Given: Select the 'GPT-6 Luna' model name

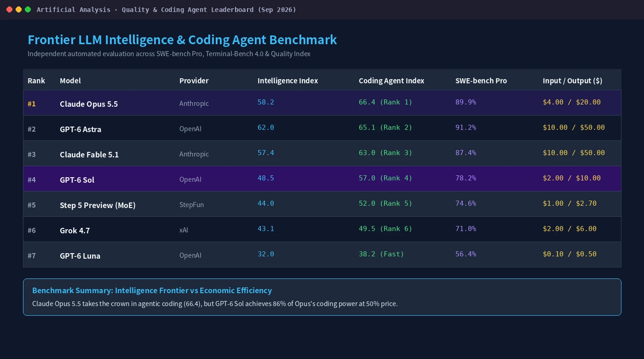Looking at the screenshot, I should coord(80,256).
